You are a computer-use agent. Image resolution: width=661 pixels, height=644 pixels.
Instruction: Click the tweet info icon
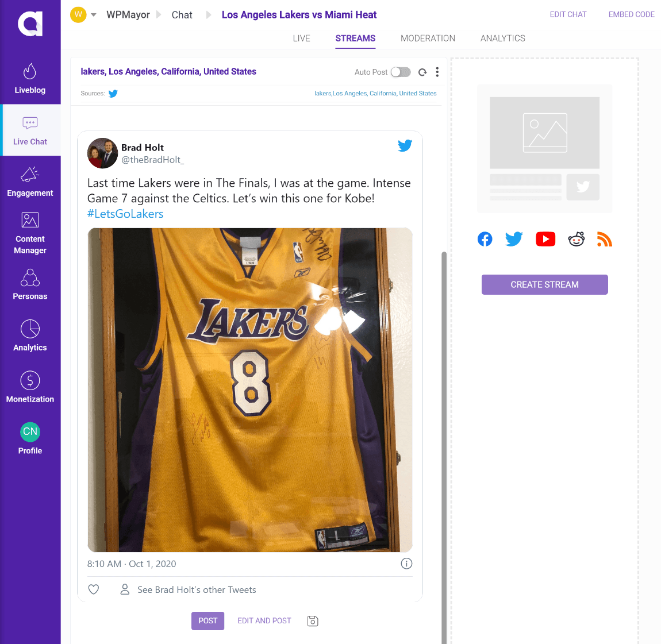pyautogui.click(x=406, y=564)
